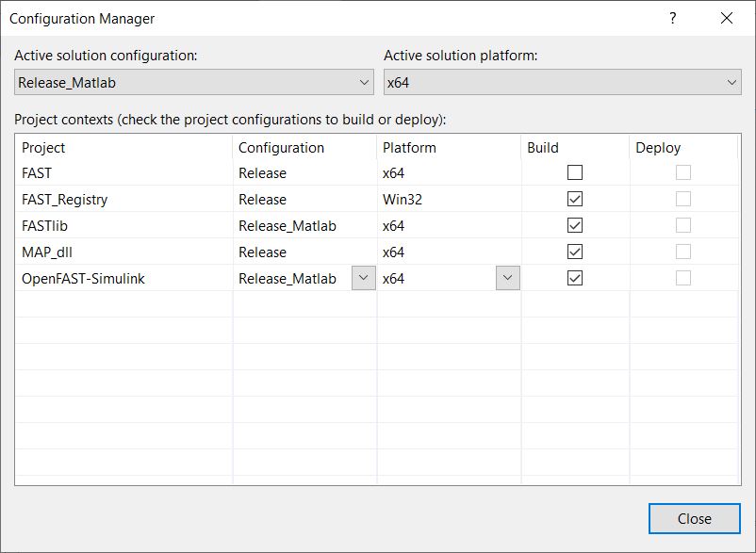Click the Close button
756x553 pixels.
[x=694, y=518]
